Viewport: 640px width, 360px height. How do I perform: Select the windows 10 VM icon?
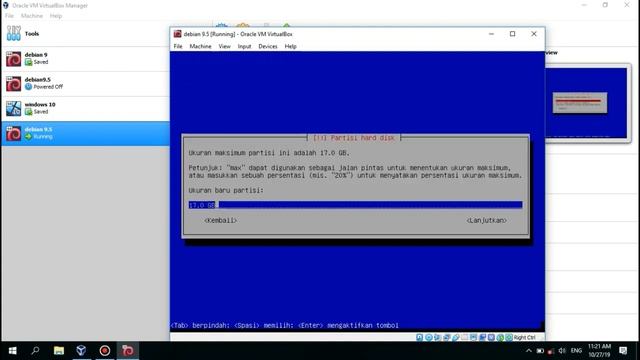pyautogui.click(x=13, y=109)
